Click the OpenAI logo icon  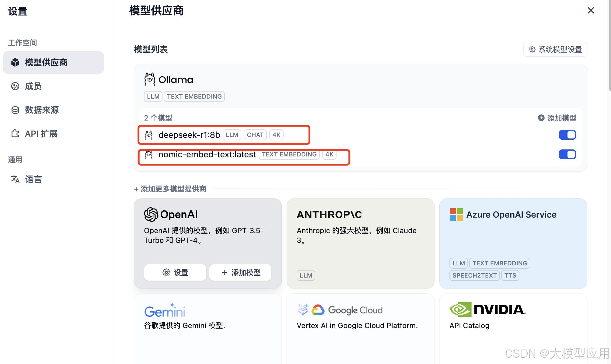(151, 215)
